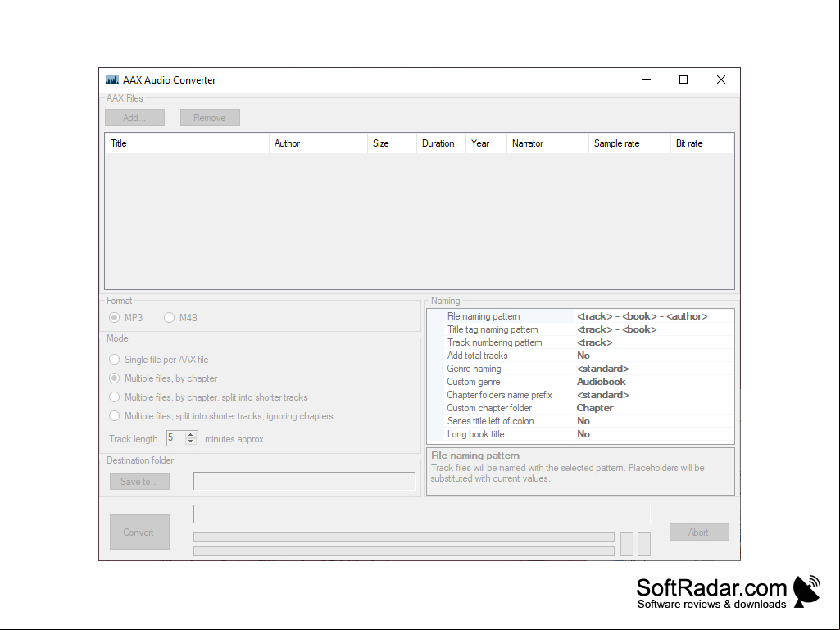Image resolution: width=840 pixels, height=630 pixels.
Task: Open Title tag naming pattern value
Action: [654, 329]
